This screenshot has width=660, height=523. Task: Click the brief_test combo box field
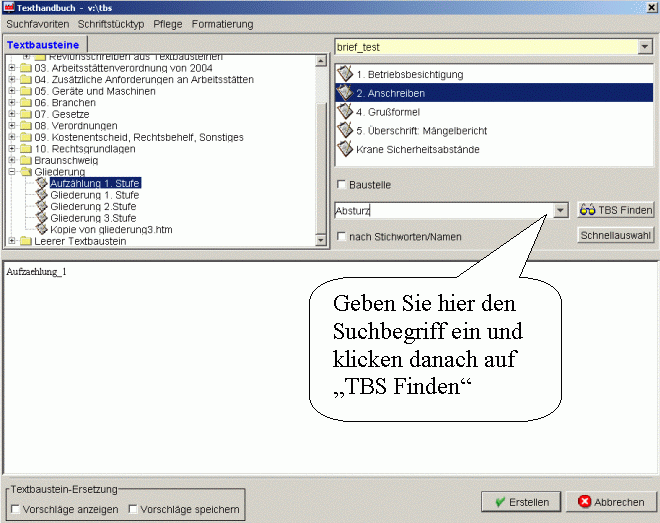[487, 47]
